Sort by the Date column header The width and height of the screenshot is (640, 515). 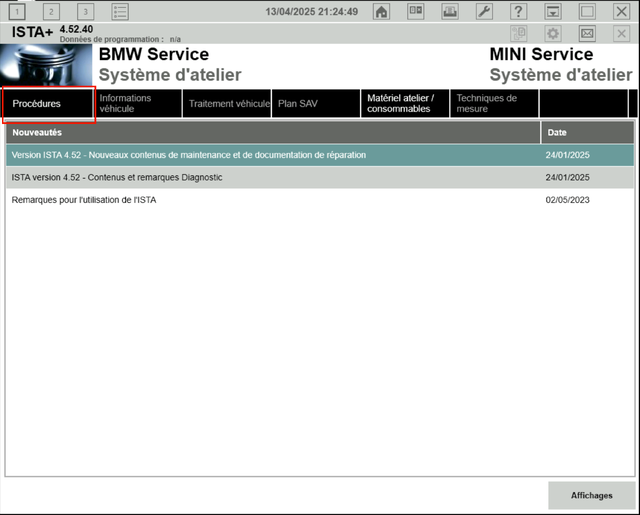point(588,133)
